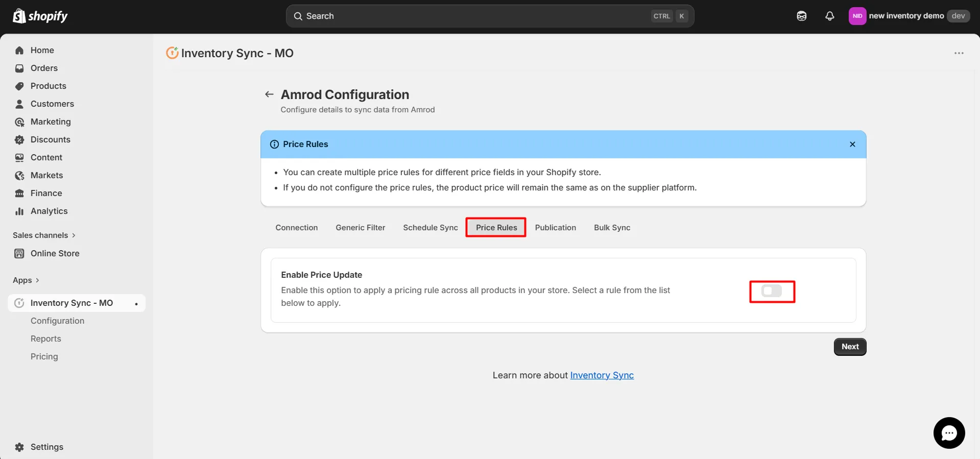The width and height of the screenshot is (980, 459).
Task: Open the notifications bell
Action: coord(830,16)
